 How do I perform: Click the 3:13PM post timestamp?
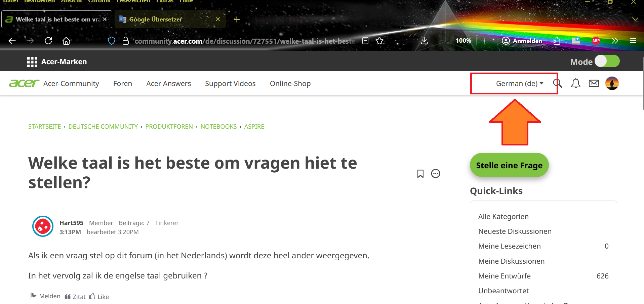point(70,232)
